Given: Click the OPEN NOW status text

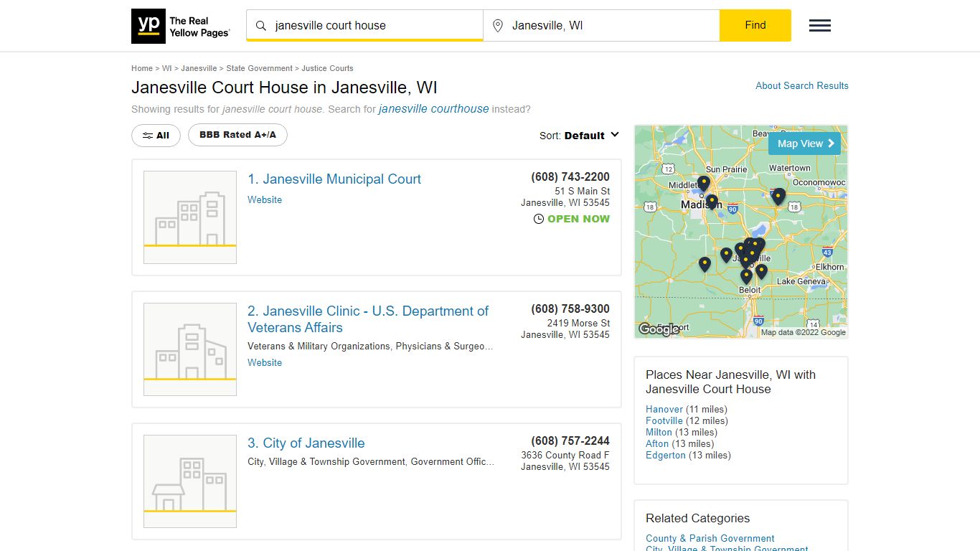Looking at the screenshot, I should click(x=578, y=219).
